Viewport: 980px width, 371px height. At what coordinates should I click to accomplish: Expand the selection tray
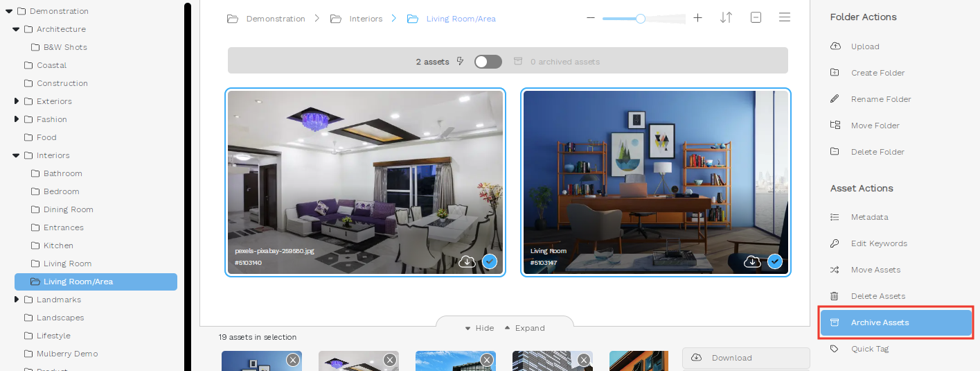pyautogui.click(x=524, y=328)
